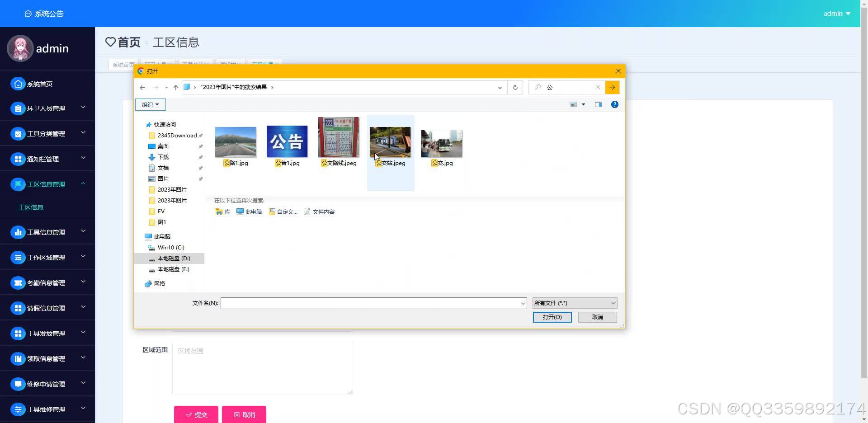The image size is (868, 423).
Task: Click the 工具分类管理 sidebar icon
Action: [18, 134]
